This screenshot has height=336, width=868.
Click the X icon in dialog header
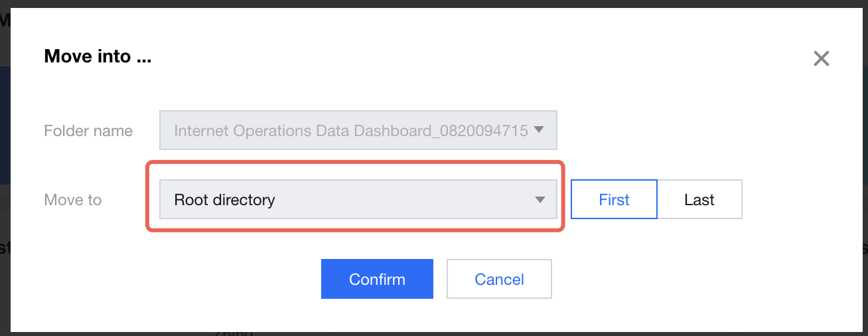(x=821, y=58)
